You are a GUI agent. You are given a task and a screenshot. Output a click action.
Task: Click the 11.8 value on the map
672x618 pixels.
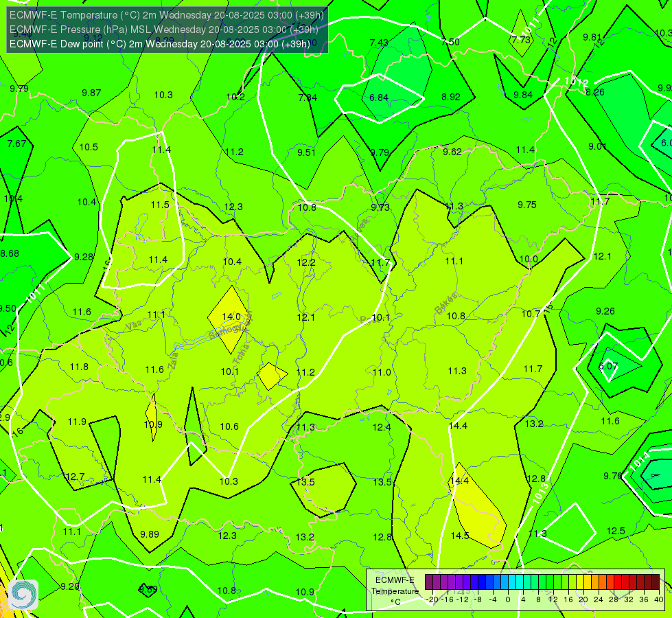(79, 367)
